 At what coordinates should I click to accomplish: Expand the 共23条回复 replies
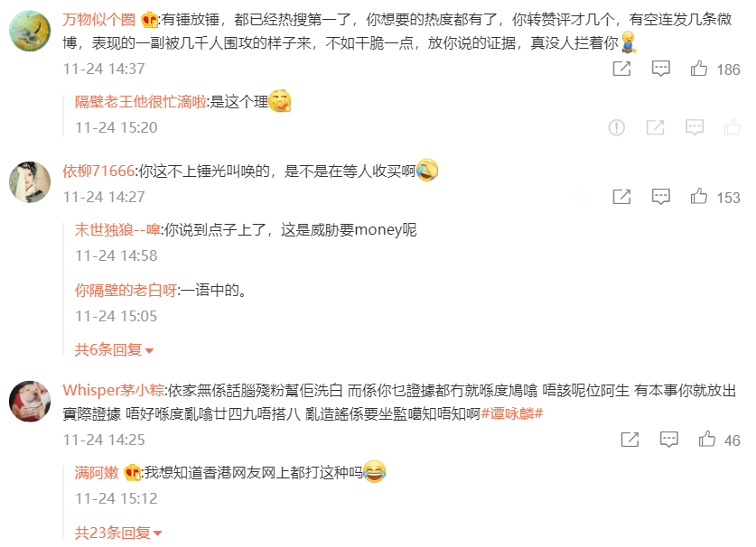click(118, 533)
